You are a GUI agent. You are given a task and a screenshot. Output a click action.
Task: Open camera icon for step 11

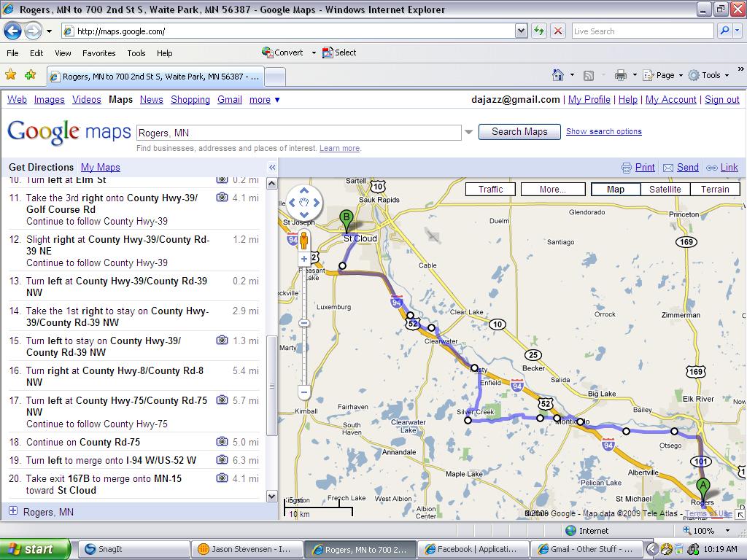pos(222,197)
